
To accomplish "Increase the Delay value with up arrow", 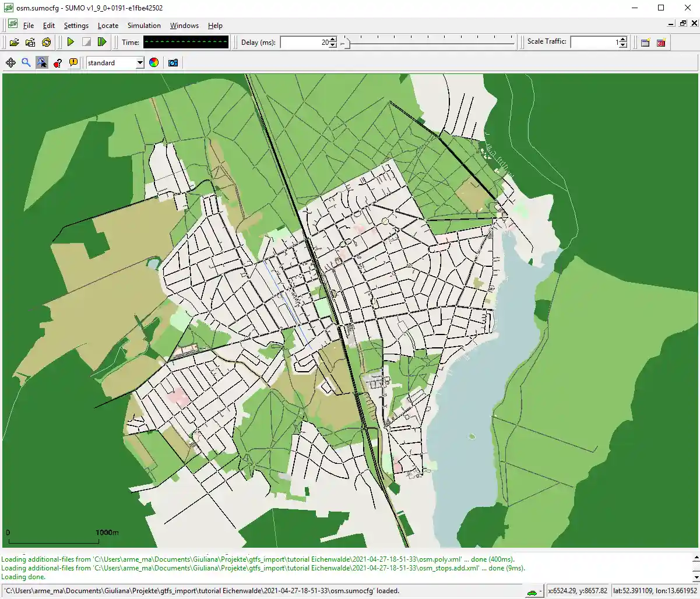I will (x=333, y=40).
